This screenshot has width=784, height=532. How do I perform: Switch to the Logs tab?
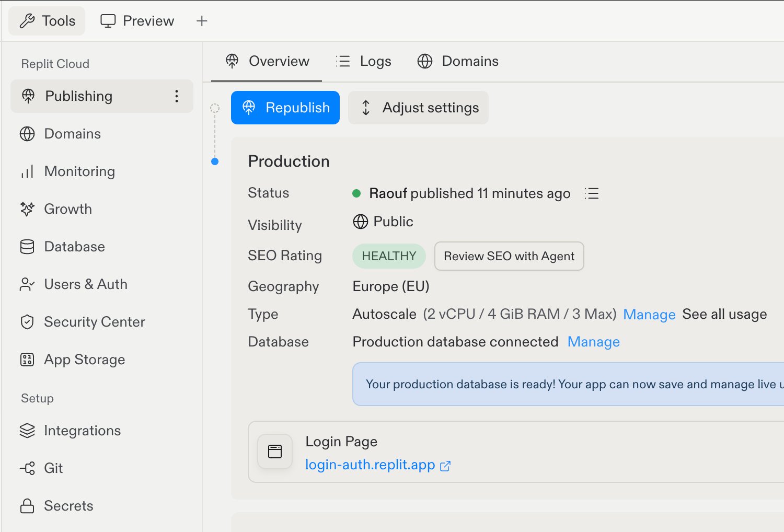coord(363,61)
